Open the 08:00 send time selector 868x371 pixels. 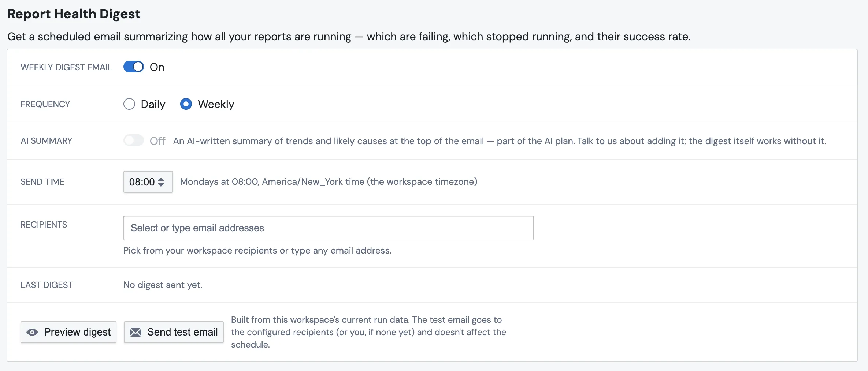coord(148,182)
